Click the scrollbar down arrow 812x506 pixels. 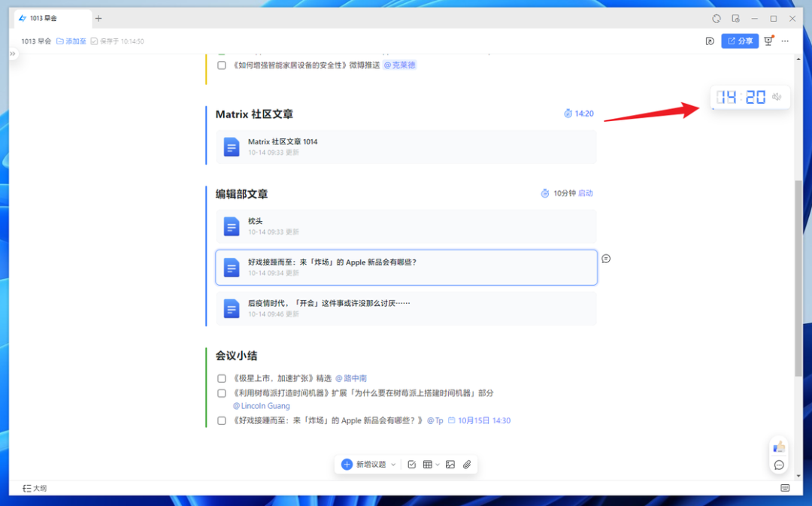click(x=798, y=476)
